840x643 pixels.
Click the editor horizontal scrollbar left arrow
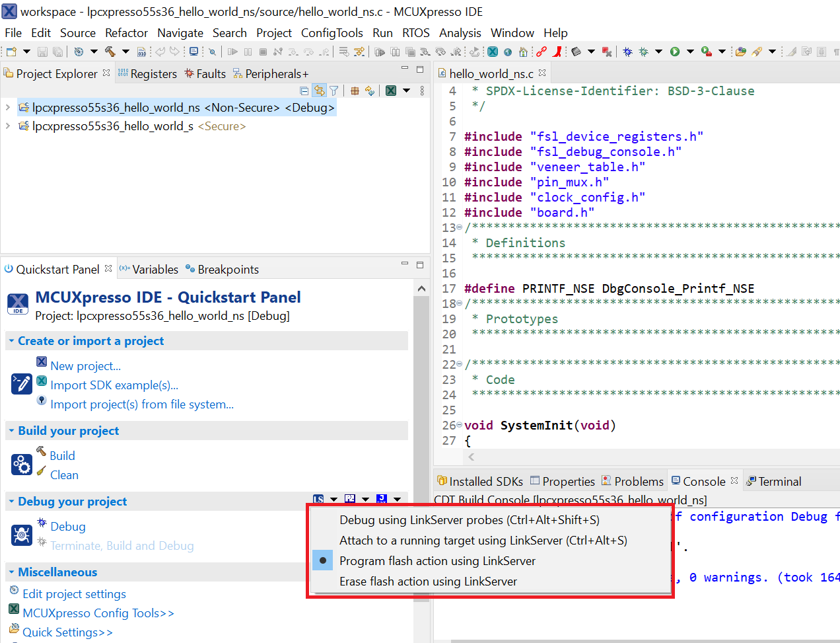472,457
